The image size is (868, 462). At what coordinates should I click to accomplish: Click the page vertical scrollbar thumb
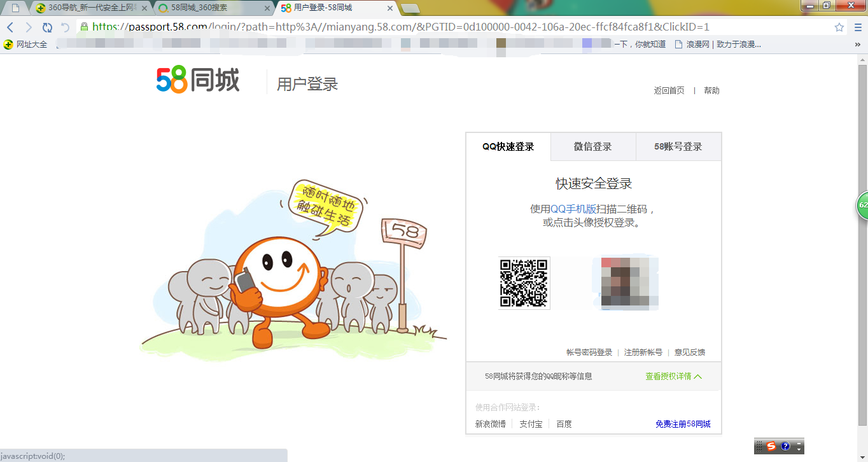tap(862, 244)
